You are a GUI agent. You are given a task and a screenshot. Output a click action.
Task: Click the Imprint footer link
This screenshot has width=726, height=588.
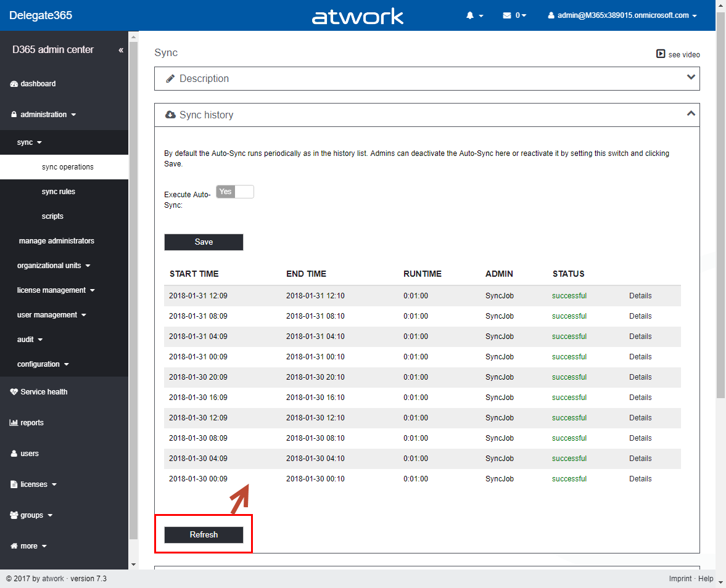pyautogui.click(x=681, y=579)
